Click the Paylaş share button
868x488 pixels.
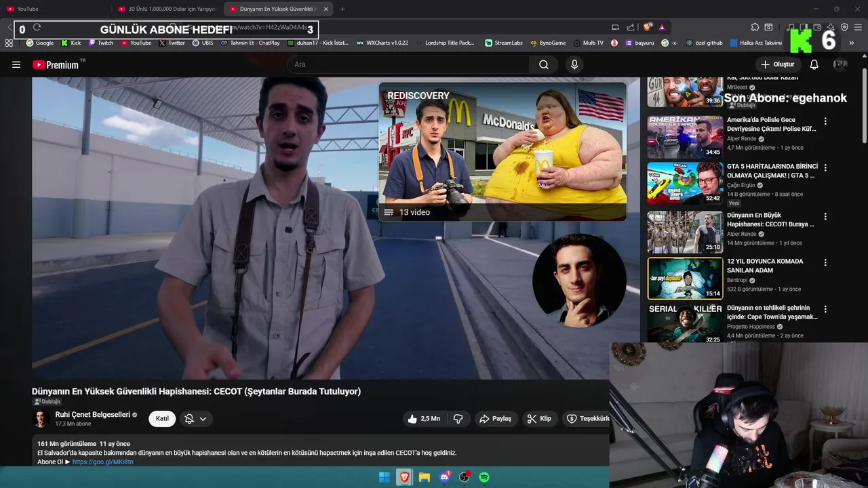tap(495, 419)
